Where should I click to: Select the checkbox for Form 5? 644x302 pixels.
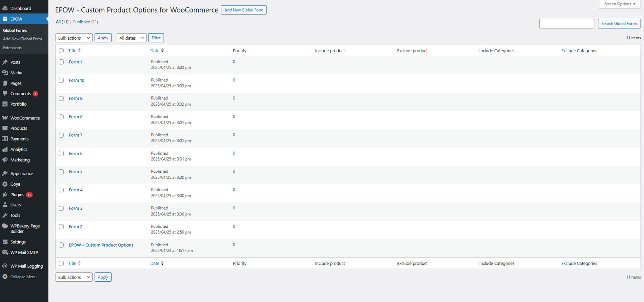point(61,172)
